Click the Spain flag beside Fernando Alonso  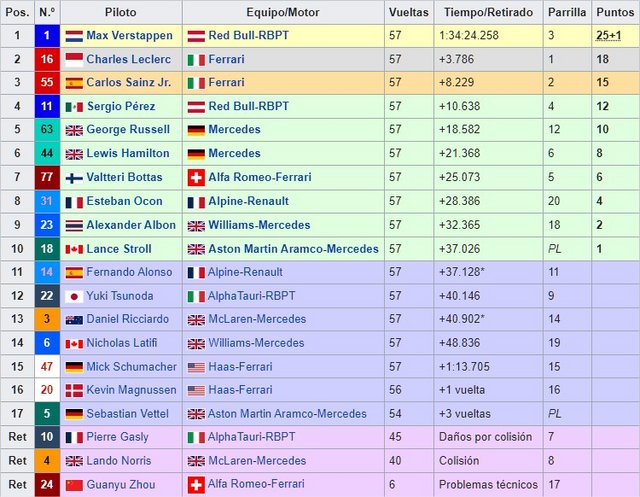pos(74,272)
